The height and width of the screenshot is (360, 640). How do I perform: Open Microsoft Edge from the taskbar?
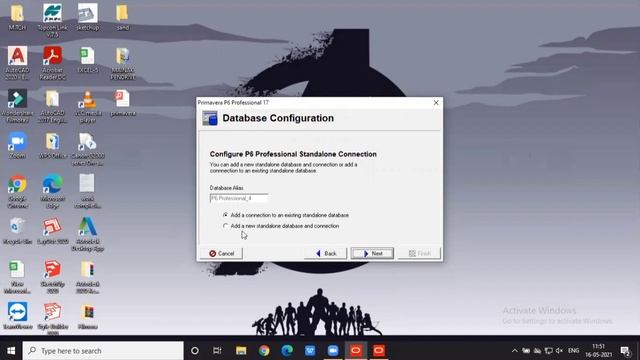[x=287, y=351]
